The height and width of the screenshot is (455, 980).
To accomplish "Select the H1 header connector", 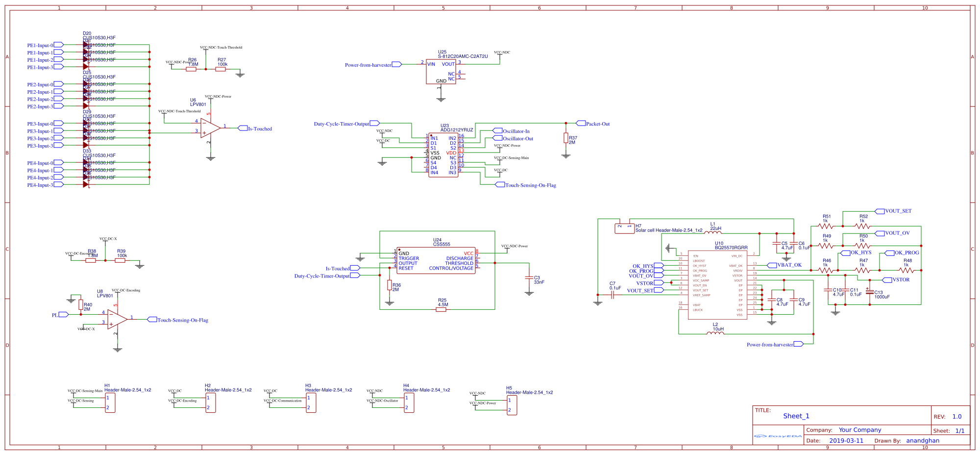I will pyautogui.click(x=110, y=403).
